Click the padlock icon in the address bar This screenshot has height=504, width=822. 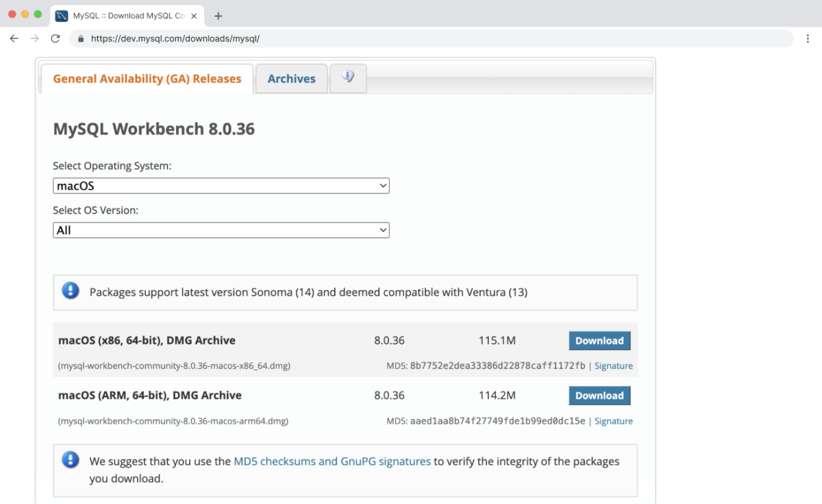[x=81, y=39]
